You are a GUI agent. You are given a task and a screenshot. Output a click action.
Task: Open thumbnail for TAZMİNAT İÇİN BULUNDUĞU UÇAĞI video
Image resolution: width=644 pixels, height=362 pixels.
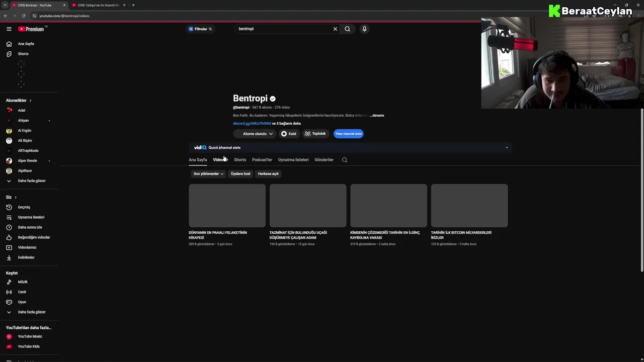[308, 206]
